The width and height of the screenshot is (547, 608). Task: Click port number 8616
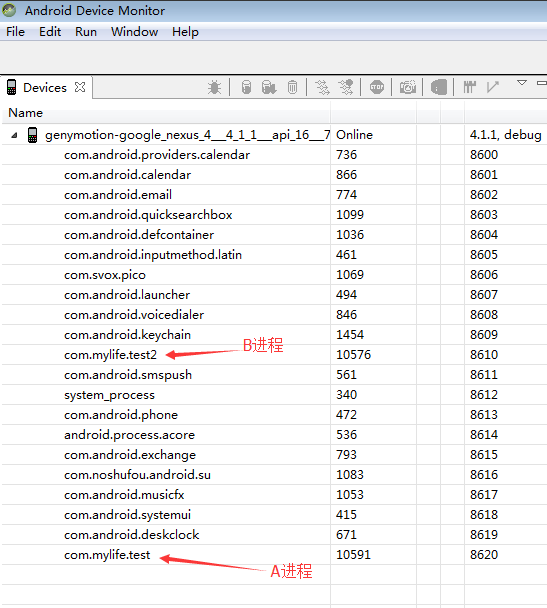484,475
